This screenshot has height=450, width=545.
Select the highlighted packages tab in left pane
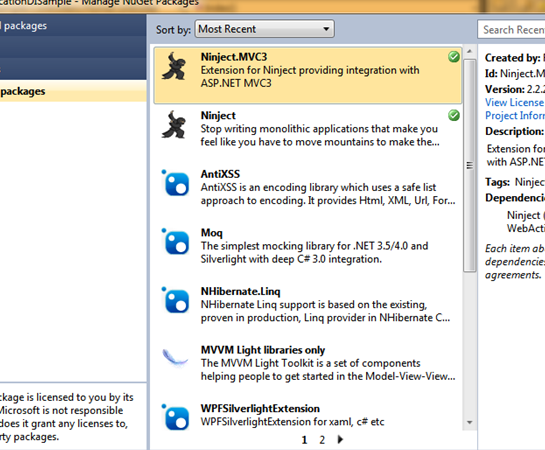tap(73, 91)
